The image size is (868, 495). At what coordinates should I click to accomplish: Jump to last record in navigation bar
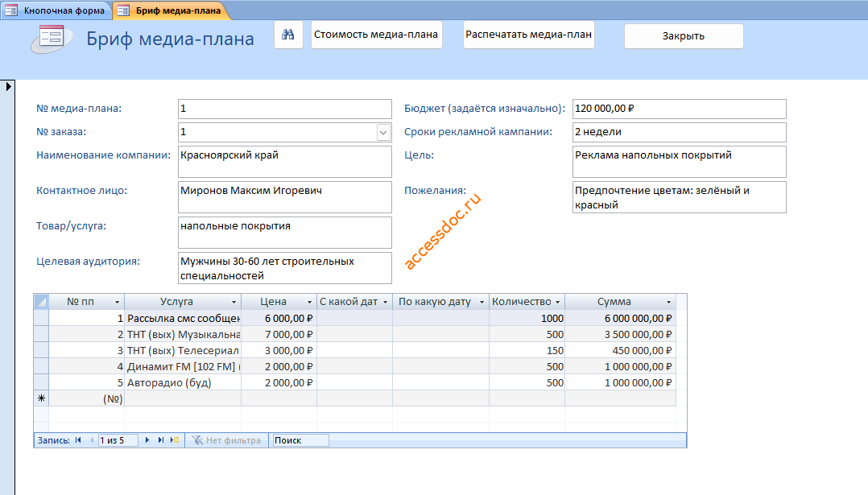[161, 440]
